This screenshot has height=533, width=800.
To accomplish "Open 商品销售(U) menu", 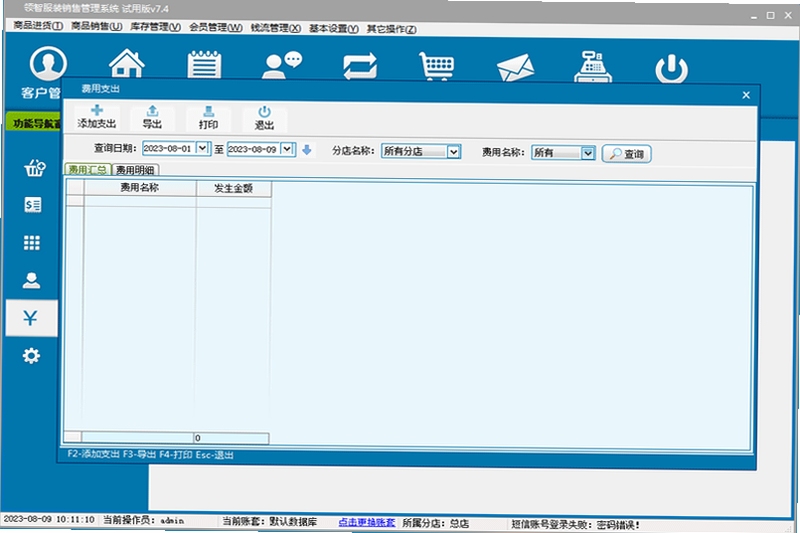I will coord(96,26).
